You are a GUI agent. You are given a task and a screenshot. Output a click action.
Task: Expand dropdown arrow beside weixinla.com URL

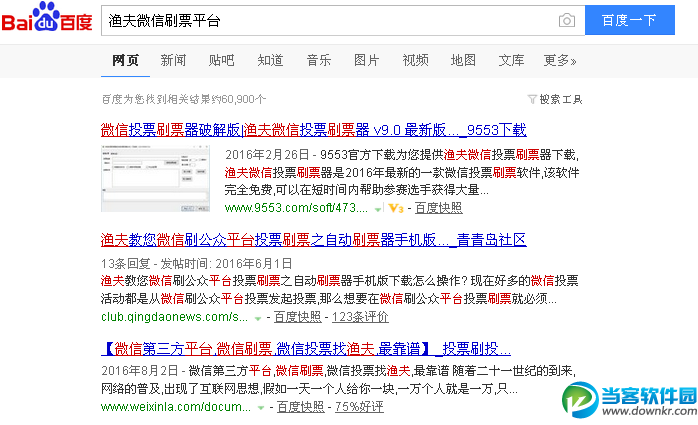[261, 408]
